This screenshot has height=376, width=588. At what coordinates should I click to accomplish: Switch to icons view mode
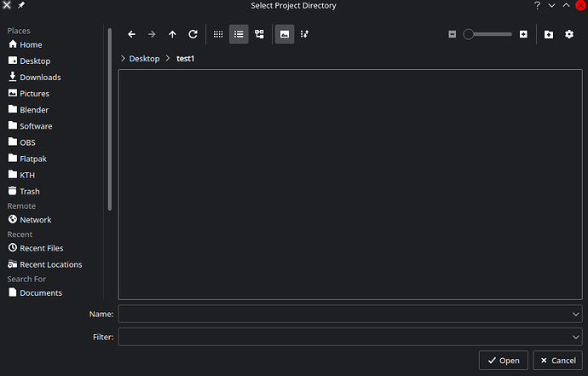point(218,34)
